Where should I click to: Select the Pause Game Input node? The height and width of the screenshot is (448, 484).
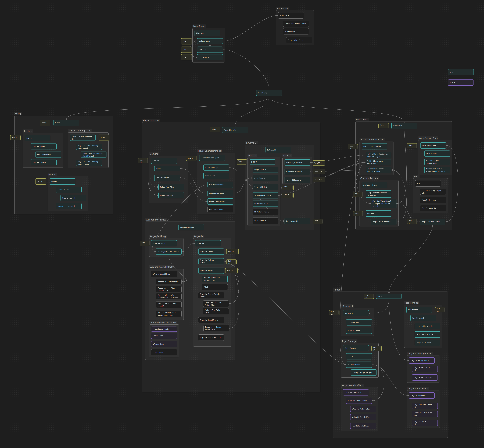216,168
